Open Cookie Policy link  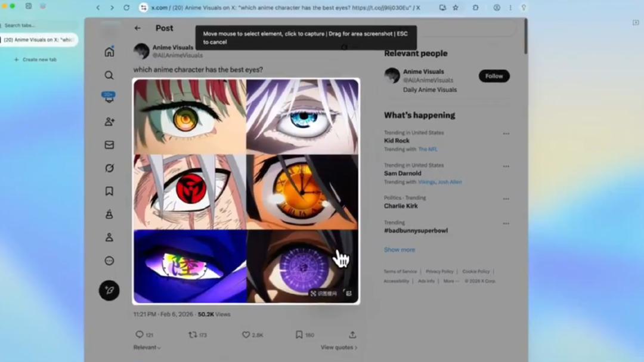pyautogui.click(x=476, y=271)
